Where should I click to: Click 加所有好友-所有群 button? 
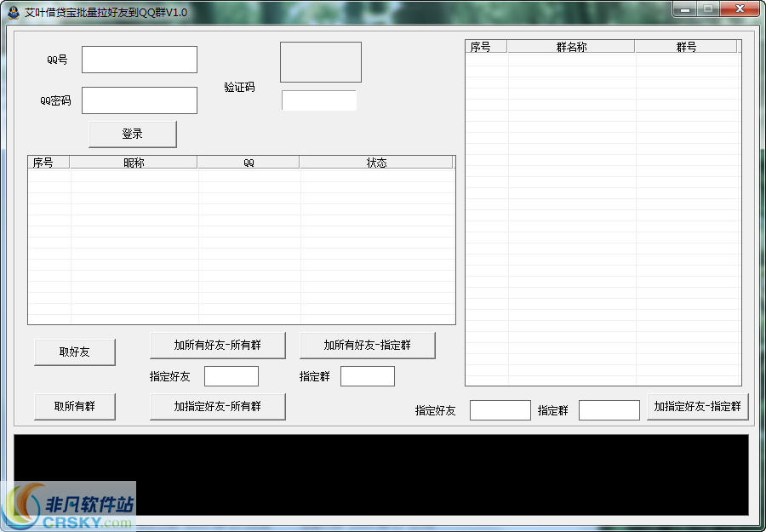tap(217, 346)
